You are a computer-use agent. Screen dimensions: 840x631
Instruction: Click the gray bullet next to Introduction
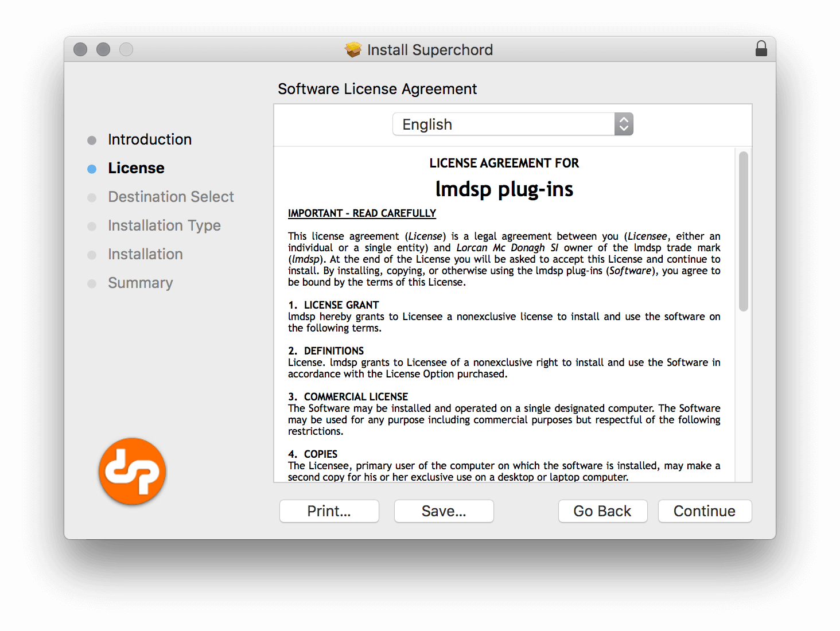tap(92, 141)
